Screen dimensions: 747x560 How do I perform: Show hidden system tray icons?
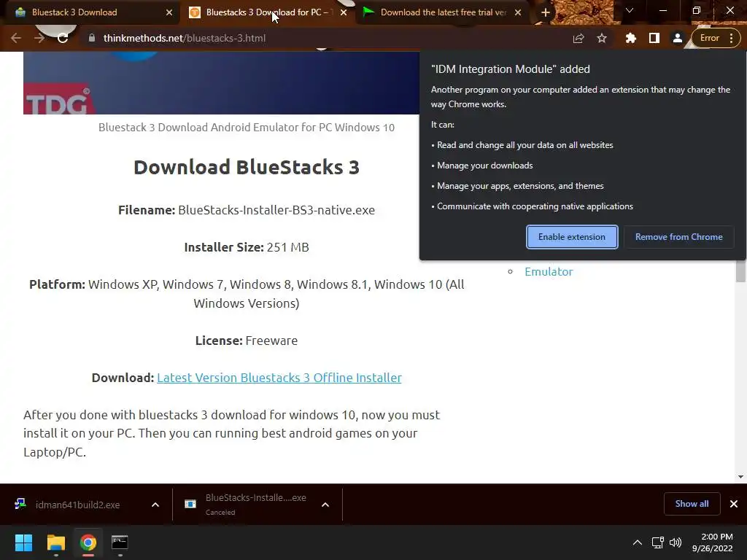(x=637, y=542)
